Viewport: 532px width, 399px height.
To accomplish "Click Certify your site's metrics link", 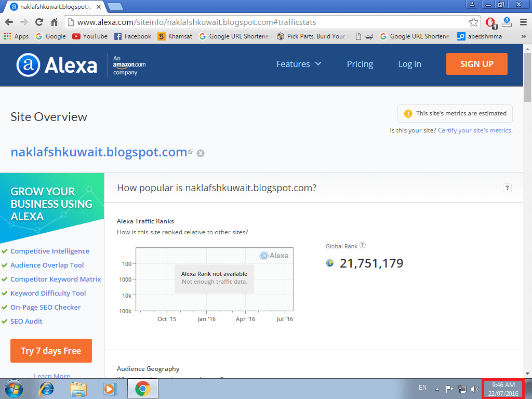I will point(475,130).
